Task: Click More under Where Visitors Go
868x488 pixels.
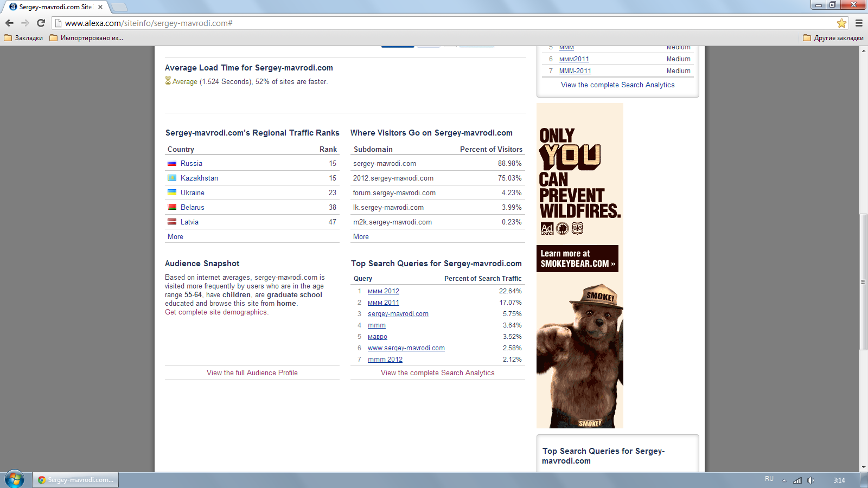Action: click(x=361, y=236)
